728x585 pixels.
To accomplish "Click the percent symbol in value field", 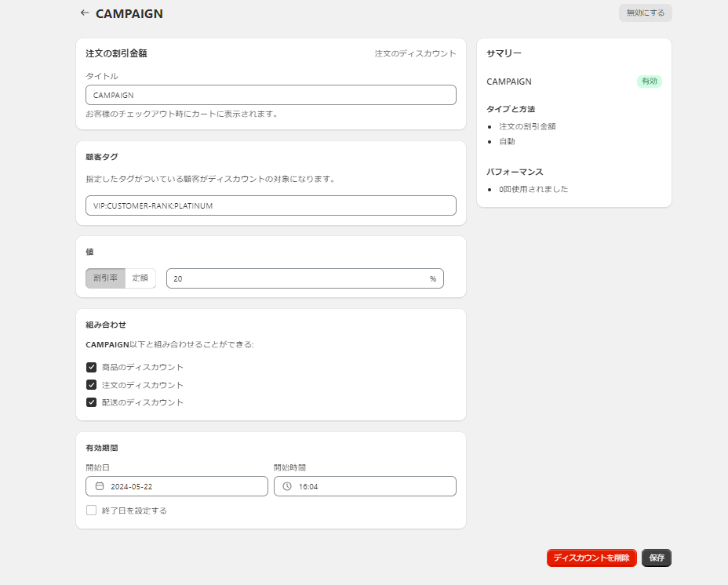I will pyautogui.click(x=433, y=278).
